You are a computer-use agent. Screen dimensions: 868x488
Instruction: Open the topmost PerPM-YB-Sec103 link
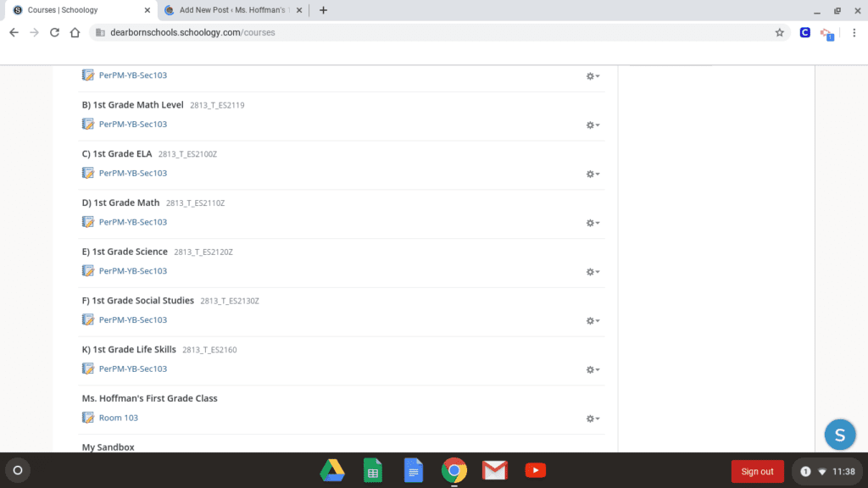pyautogui.click(x=133, y=75)
